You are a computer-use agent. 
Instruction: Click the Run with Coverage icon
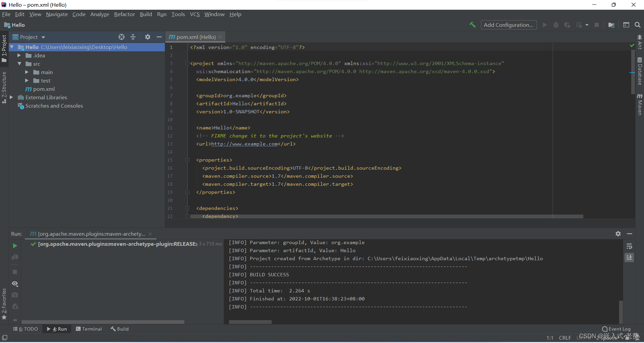pos(567,25)
